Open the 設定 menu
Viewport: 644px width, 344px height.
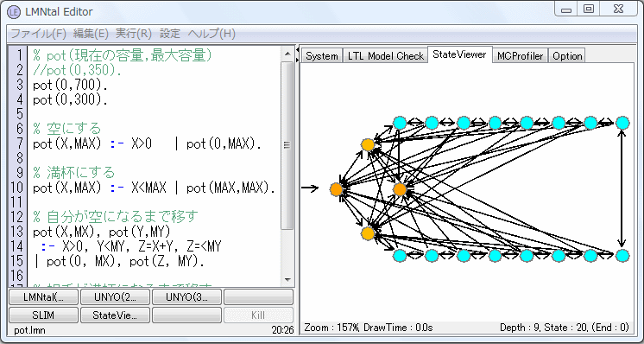169,34
